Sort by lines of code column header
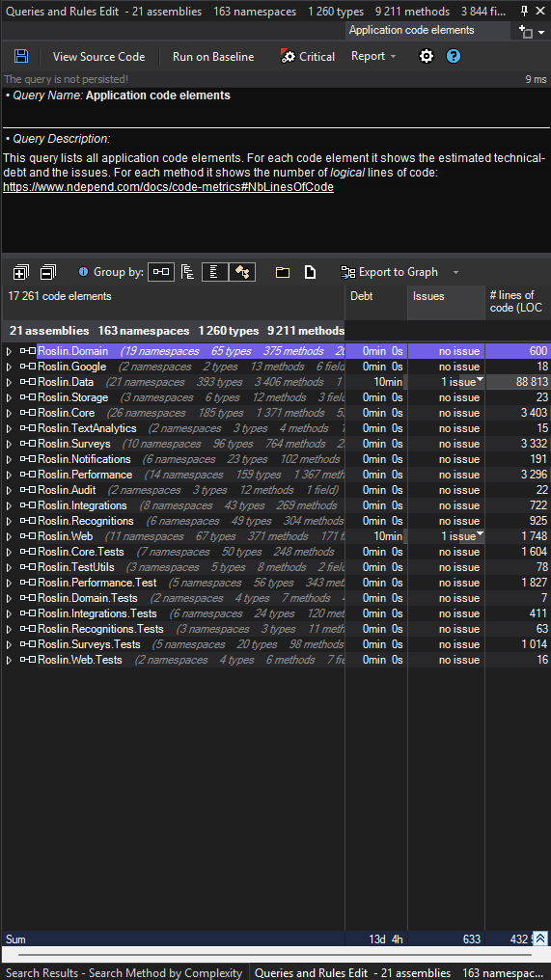 pyautogui.click(x=518, y=303)
